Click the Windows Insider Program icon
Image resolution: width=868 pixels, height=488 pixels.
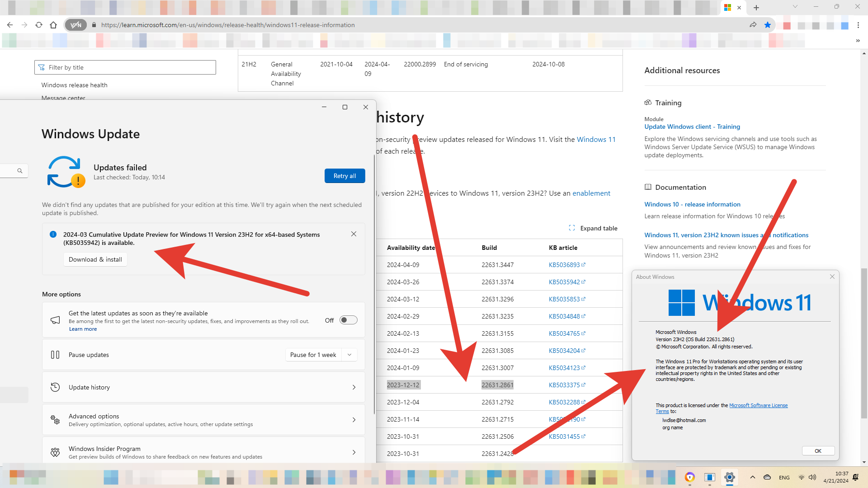click(55, 452)
